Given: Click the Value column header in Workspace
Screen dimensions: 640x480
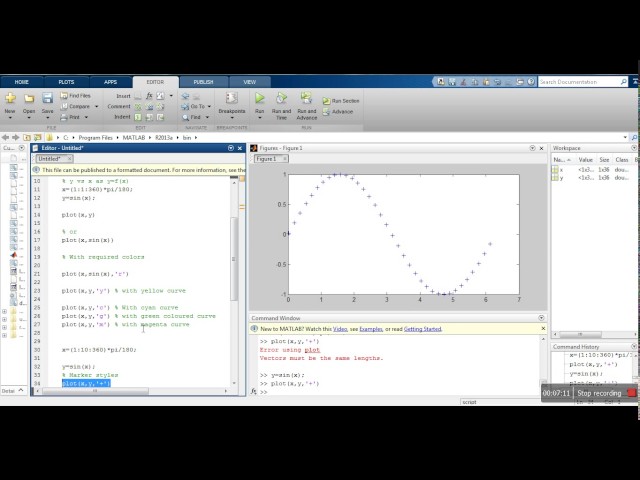Looking at the screenshot, I should click(x=585, y=160).
